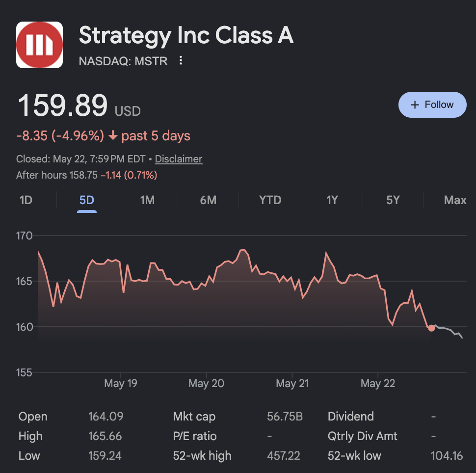Select the YTD range tab
Viewport: 476px width, 473px height.
270,200
